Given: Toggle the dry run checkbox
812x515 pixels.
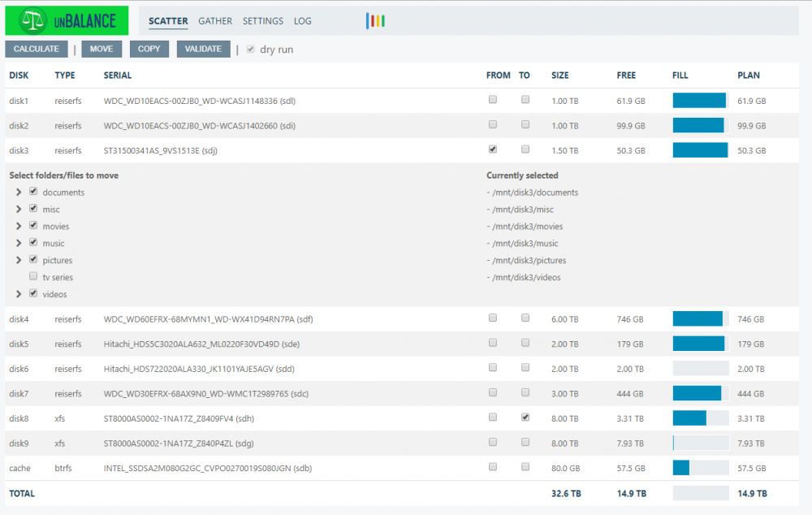Looking at the screenshot, I should (x=251, y=50).
